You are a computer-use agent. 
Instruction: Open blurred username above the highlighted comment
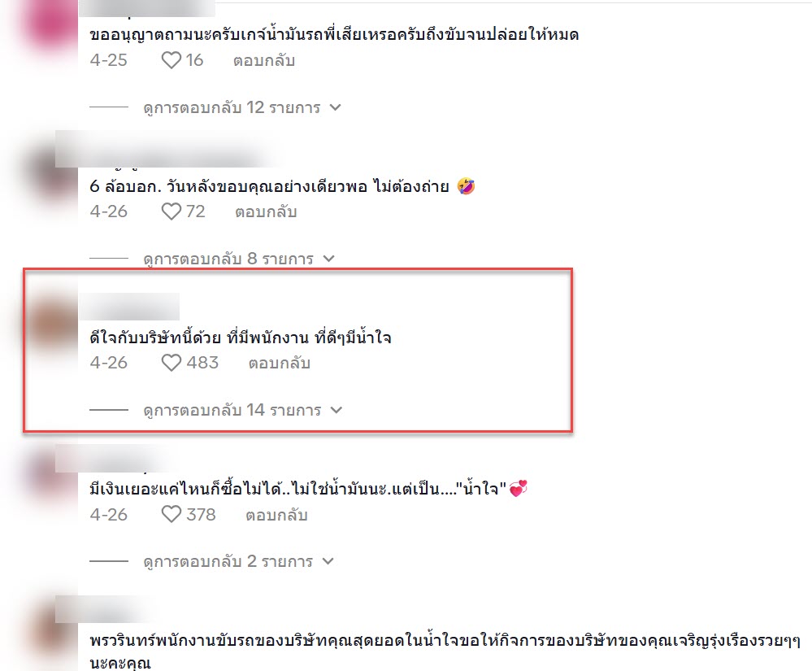(x=129, y=307)
